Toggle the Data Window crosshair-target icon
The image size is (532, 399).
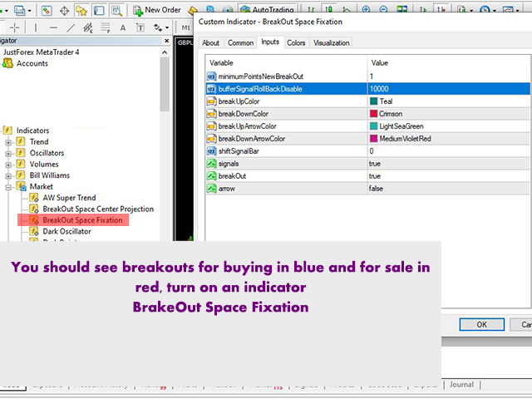(x=64, y=11)
